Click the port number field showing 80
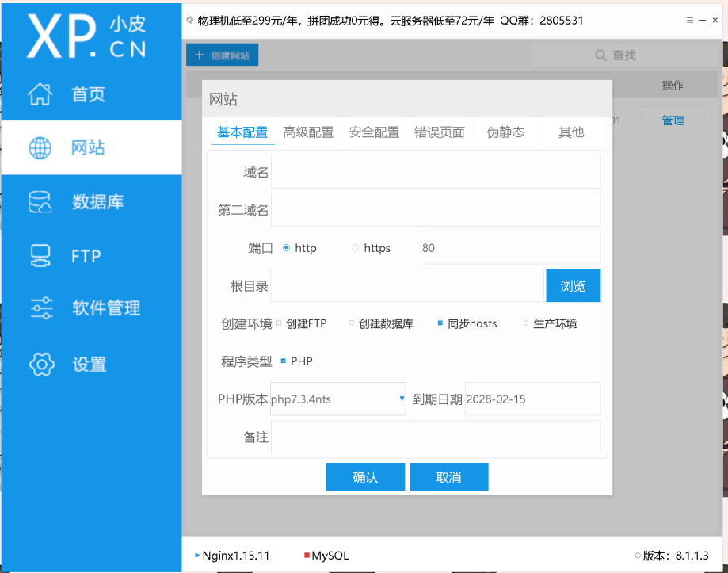Screen dimensions: 728x573 point(510,247)
